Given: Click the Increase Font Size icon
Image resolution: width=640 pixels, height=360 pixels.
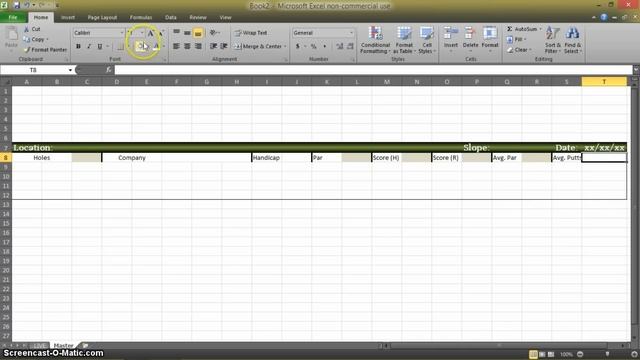Looking at the screenshot, I should pyautogui.click(x=151, y=33).
